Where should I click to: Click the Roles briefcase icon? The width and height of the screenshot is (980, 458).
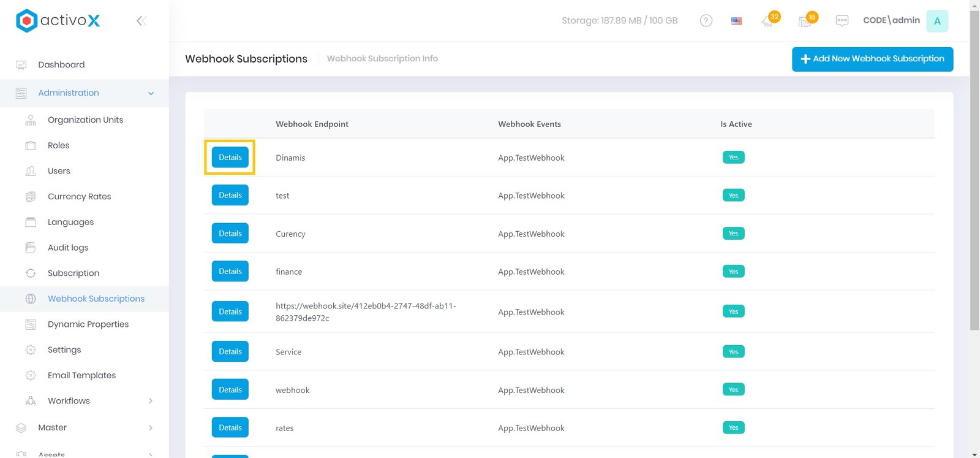click(31, 146)
